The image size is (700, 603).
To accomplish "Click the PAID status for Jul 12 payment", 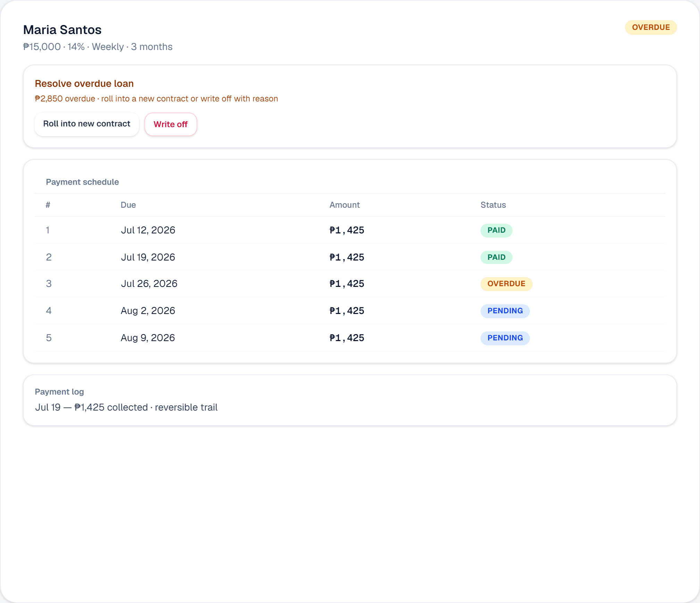I will coord(496,230).
